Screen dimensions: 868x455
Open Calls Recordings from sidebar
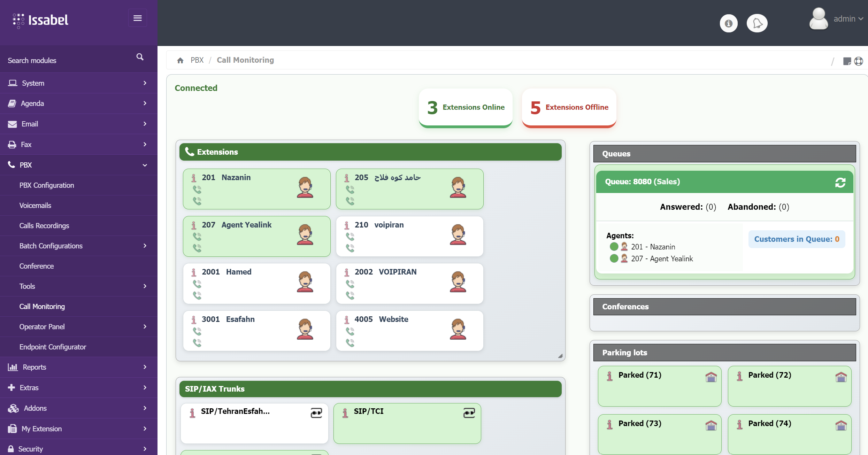pyautogui.click(x=44, y=226)
